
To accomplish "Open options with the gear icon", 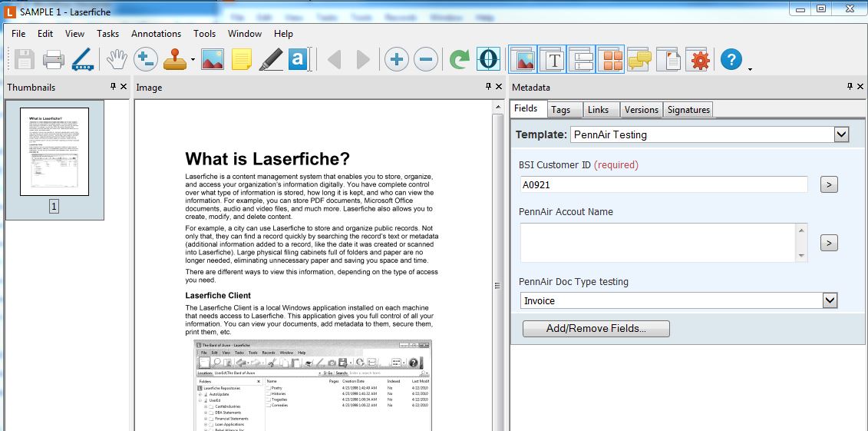I will 698,59.
